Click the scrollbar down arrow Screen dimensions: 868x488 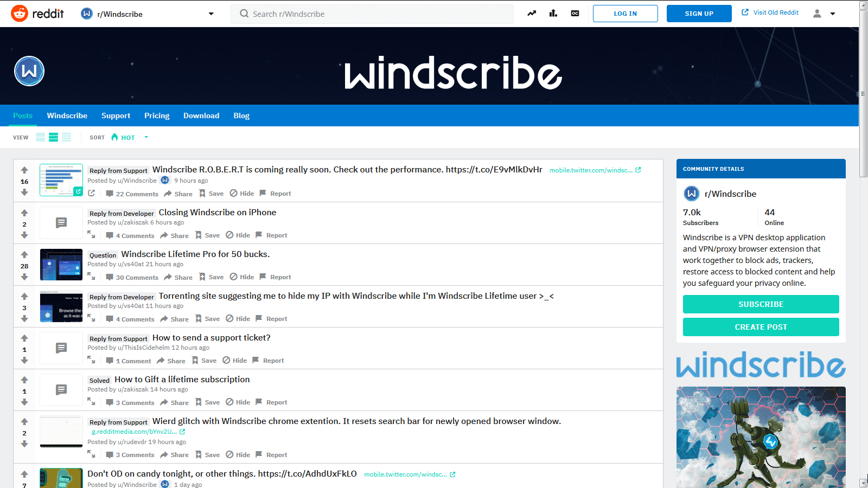[864, 483]
